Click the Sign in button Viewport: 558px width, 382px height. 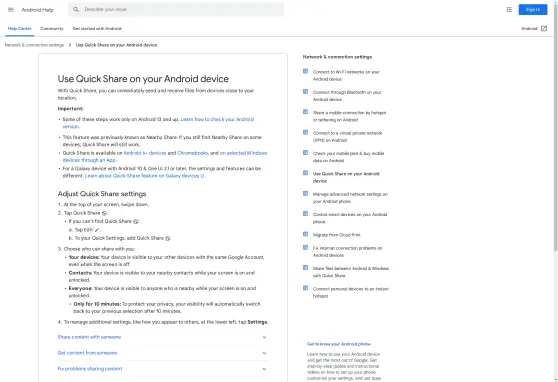[533, 10]
